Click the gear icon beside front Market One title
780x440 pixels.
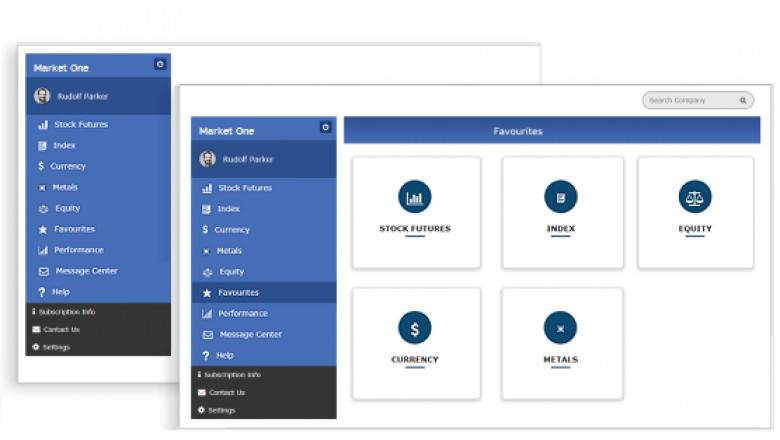(324, 128)
